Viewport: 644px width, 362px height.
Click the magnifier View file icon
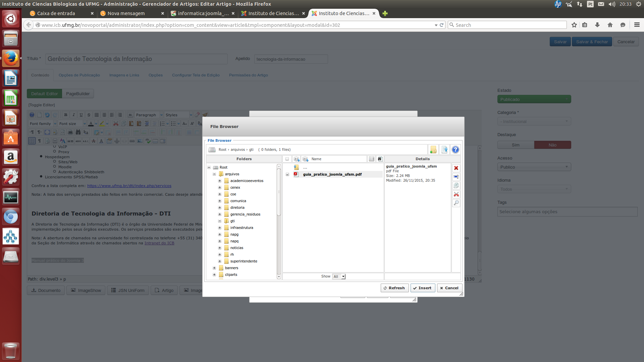456,203
